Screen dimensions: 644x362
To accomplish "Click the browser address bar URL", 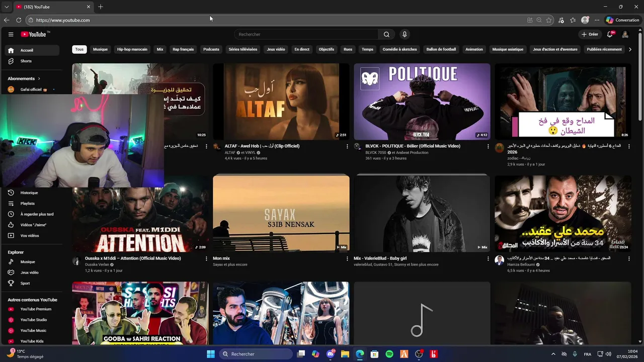I will click(63, 20).
